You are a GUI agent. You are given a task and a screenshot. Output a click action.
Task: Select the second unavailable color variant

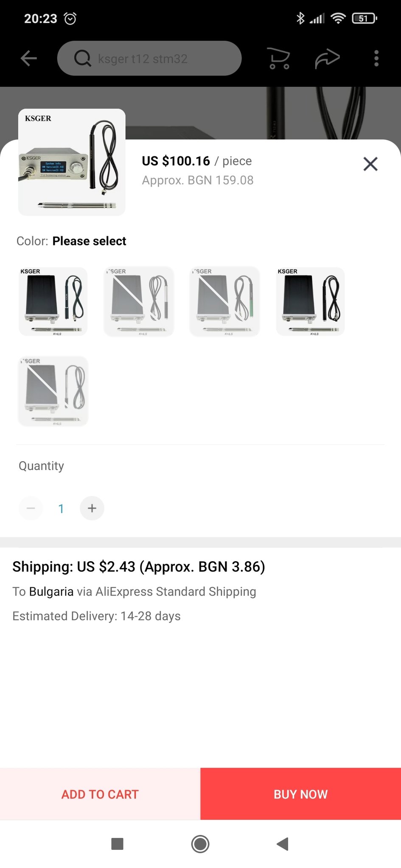click(x=139, y=301)
